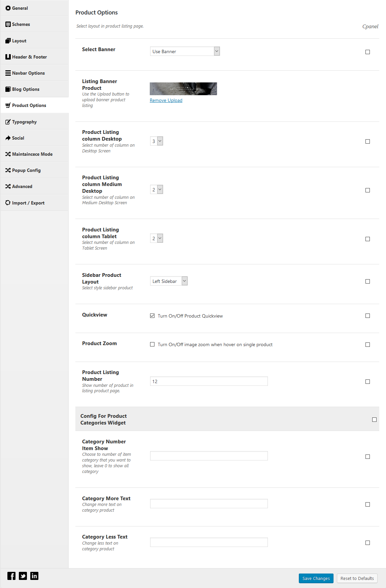
Task: Open the Twitter icon in footer
Action: [23, 576]
